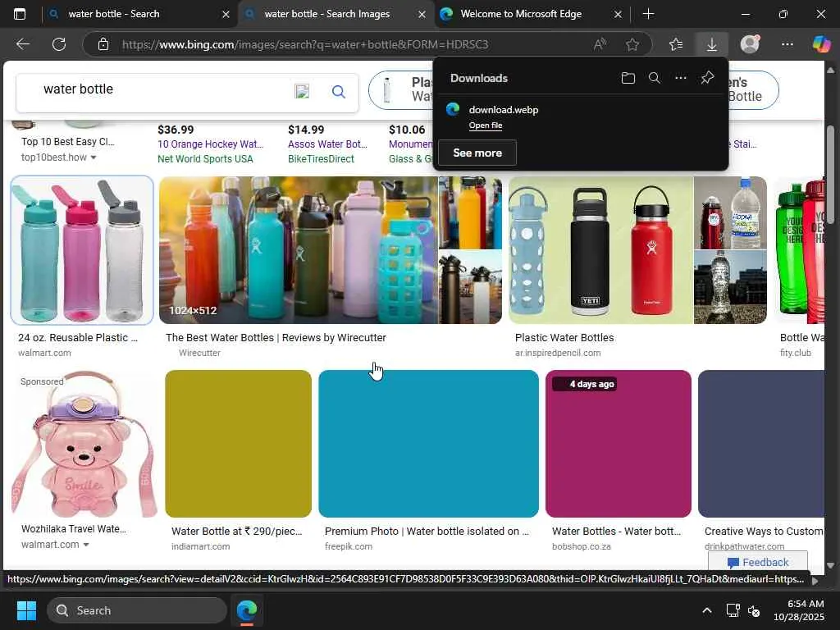This screenshot has width=840, height=630.
Task: Open more options in Downloads panel
Action: [x=681, y=78]
